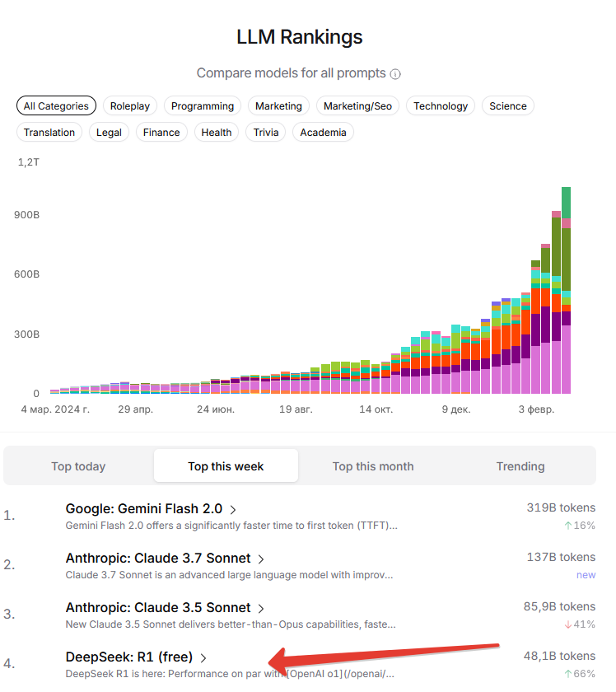Click the '4 мар. 2024 г.' axis label
The image size is (616, 692).
click(56, 409)
